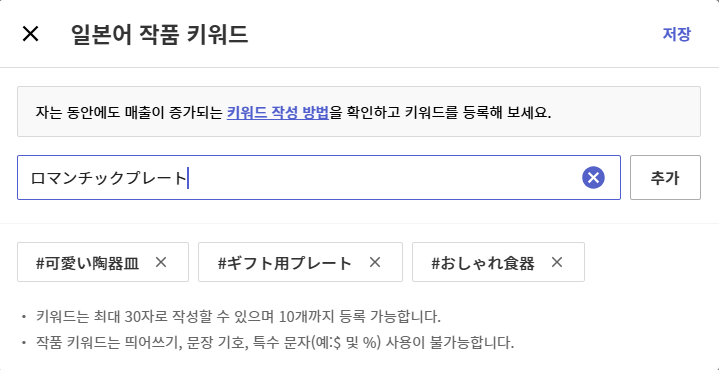
Task: Close the 일본어 작품 키워드 dialog
Action: point(30,34)
